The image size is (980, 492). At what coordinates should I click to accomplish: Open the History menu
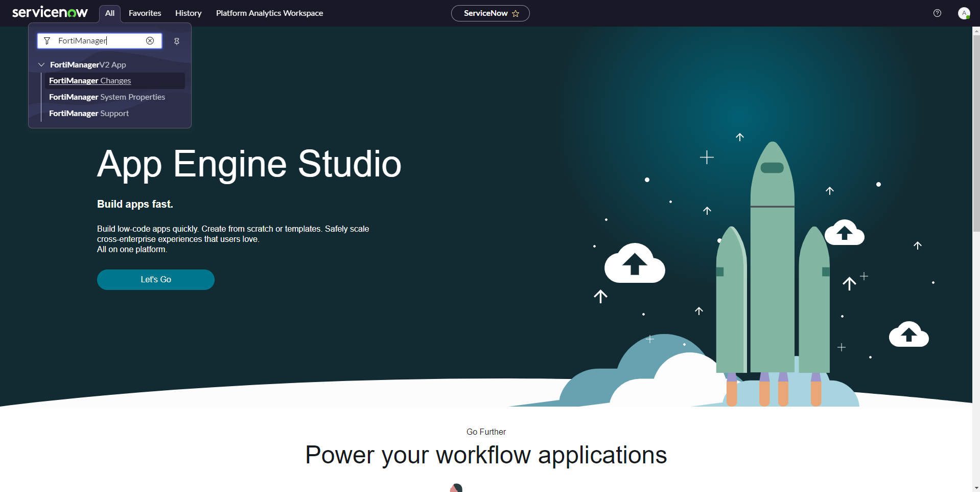(x=188, y=13)
